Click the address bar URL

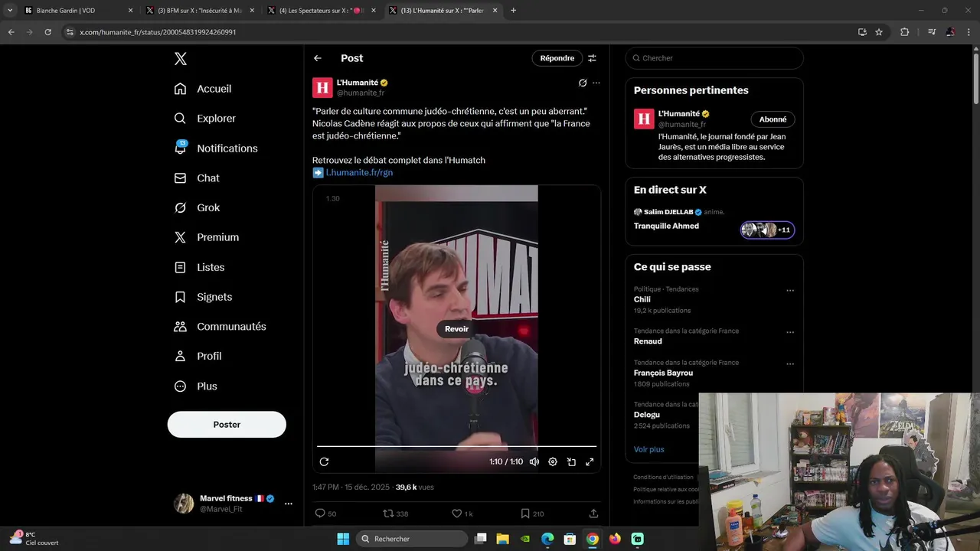[158, 32]
